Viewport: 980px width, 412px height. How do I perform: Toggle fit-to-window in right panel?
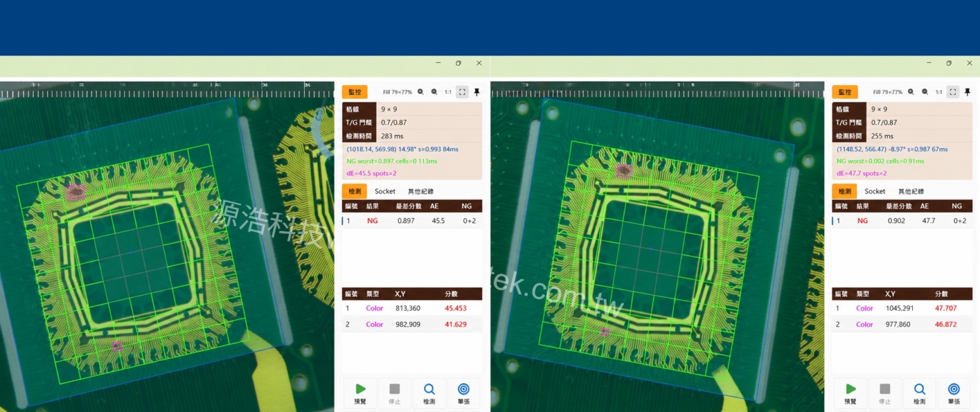(953, 92)
